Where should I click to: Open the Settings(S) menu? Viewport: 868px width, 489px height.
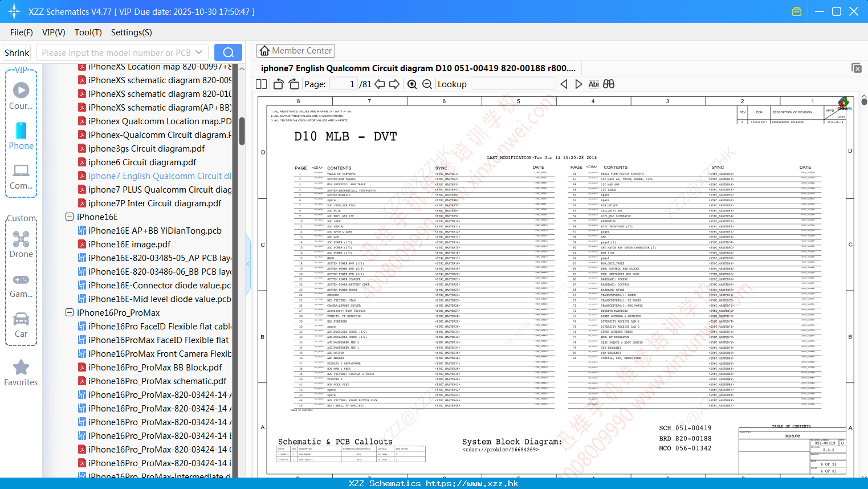[132, 32]
